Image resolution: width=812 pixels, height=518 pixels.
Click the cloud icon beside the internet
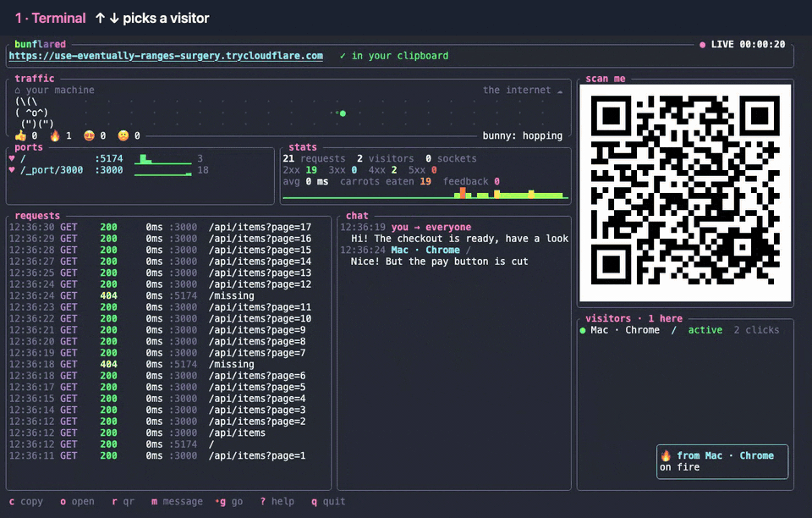pyautogui.click(x=560, y=91)
